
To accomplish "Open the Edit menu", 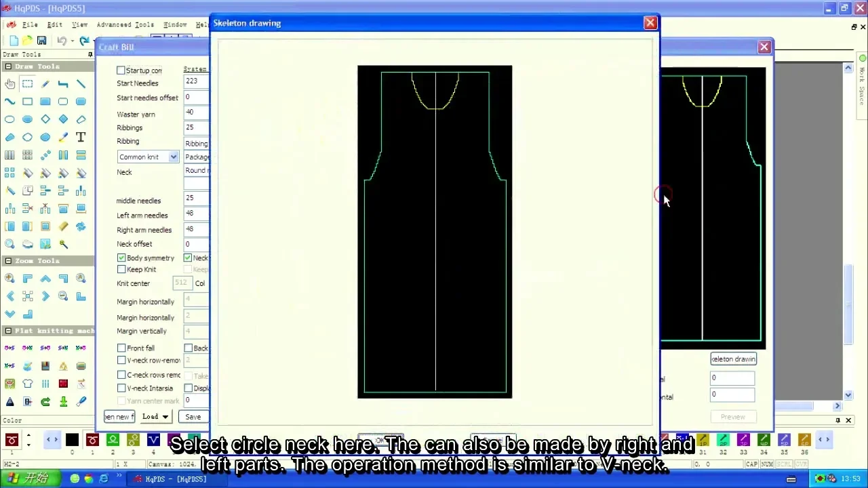I will (54, 25).
